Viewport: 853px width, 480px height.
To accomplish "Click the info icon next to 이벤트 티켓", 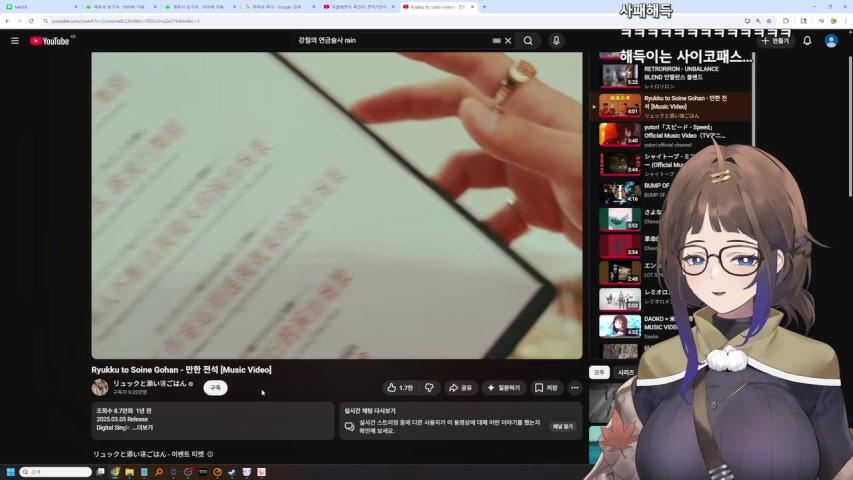I will (210, 454).
